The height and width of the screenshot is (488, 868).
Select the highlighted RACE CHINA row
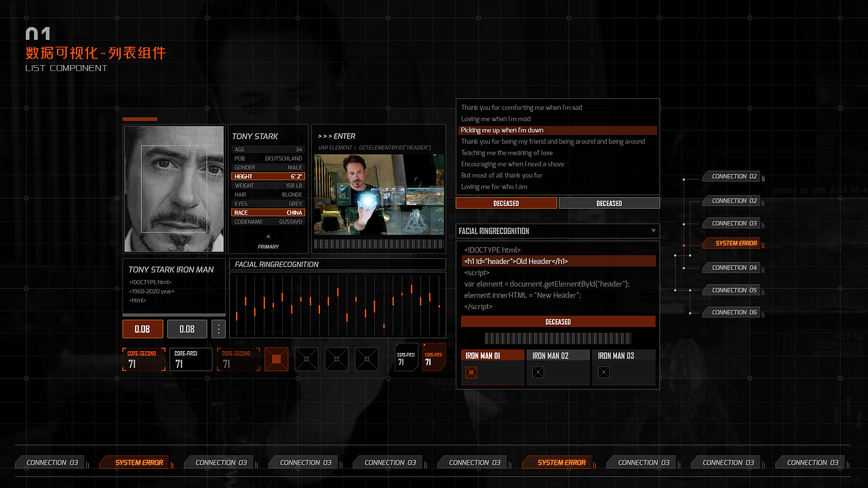(x=269, y=213)
